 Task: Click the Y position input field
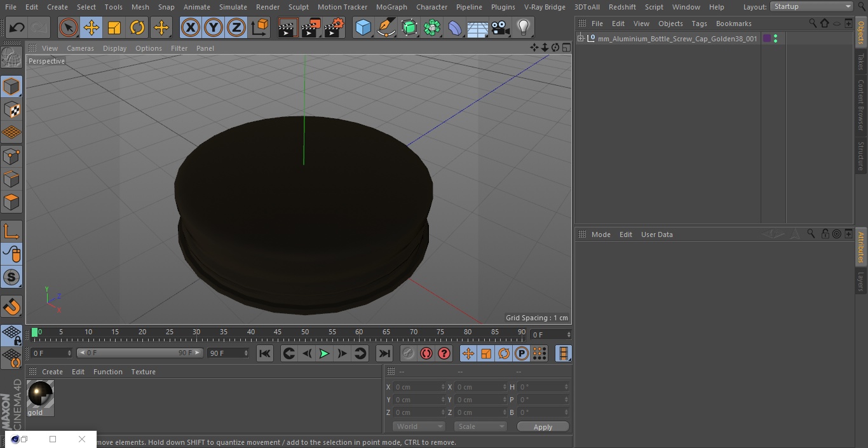click(419, 400)
